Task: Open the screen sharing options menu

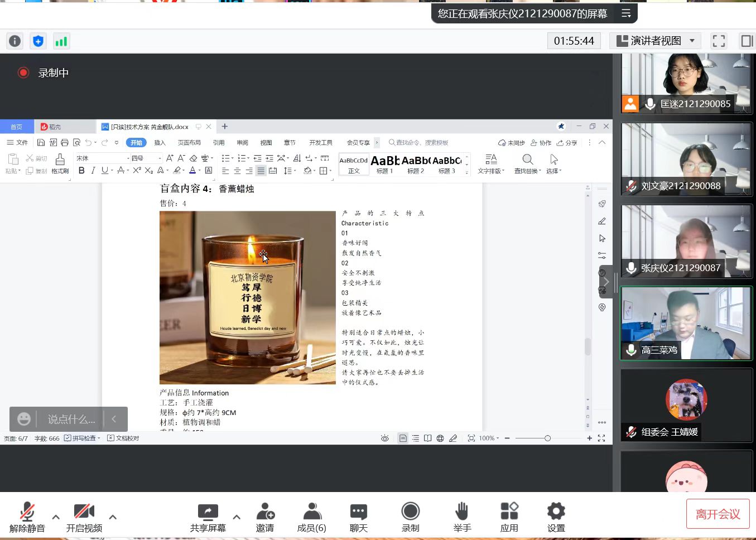Action: pyautogui.click(x=626, y=13)
